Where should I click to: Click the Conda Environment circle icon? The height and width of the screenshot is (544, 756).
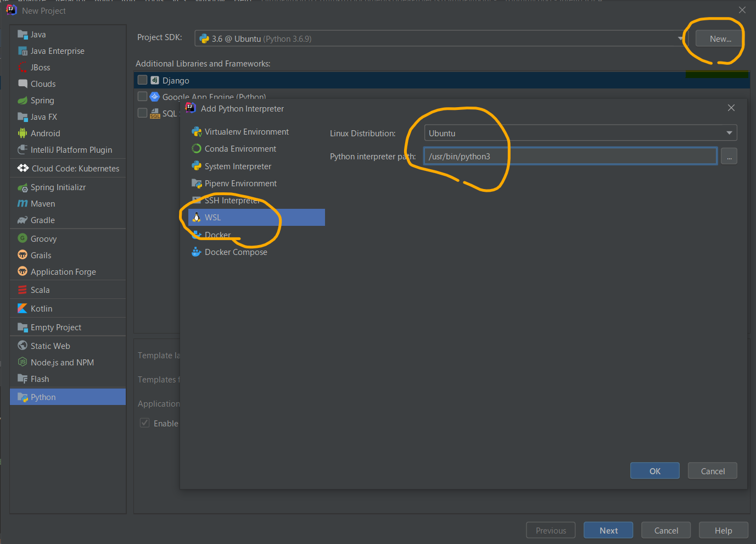click(197, 149)
